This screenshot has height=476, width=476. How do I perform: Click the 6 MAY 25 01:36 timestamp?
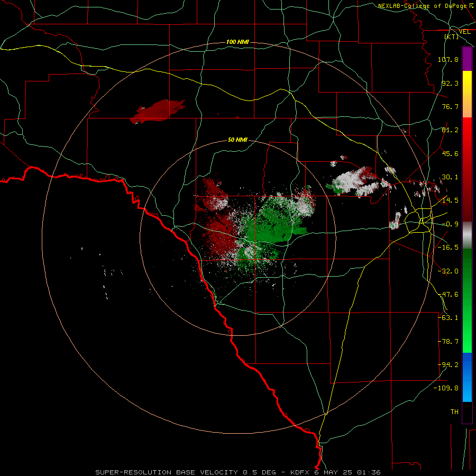346,472
